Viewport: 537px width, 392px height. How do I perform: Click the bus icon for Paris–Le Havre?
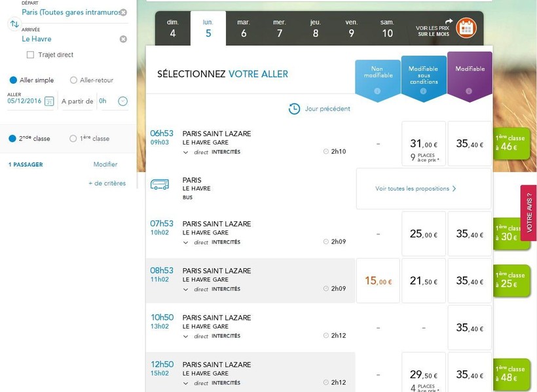tap(160, 185)
